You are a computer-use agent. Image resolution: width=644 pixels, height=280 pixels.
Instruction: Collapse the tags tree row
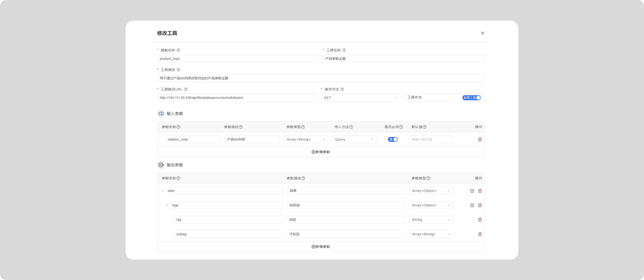coord(167,205)
